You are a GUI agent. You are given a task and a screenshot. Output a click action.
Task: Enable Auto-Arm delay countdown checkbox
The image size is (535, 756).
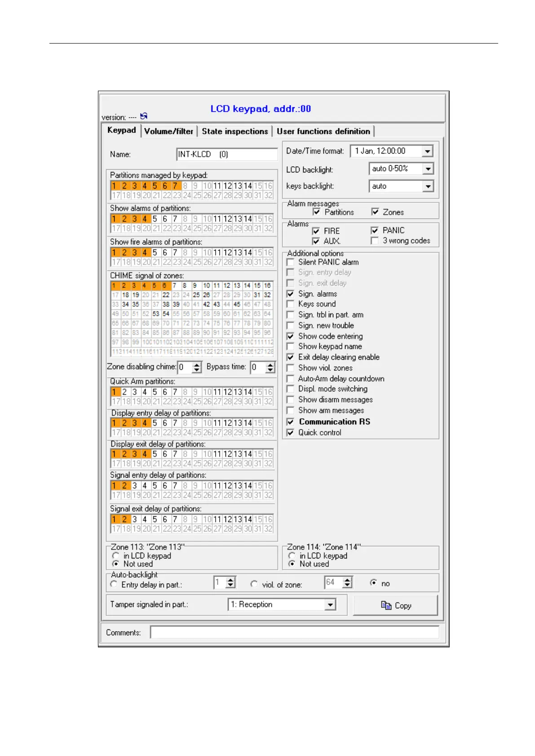point(291,378)
